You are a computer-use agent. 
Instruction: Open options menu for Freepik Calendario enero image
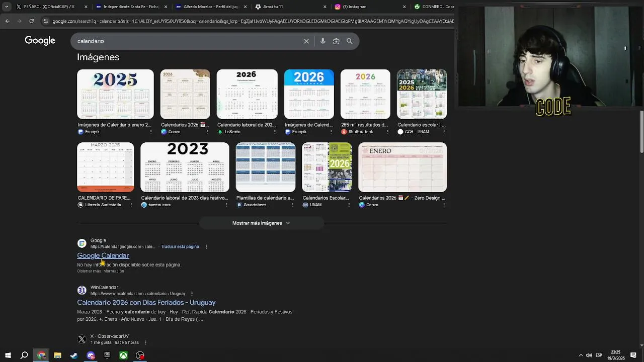coord(151,132)
